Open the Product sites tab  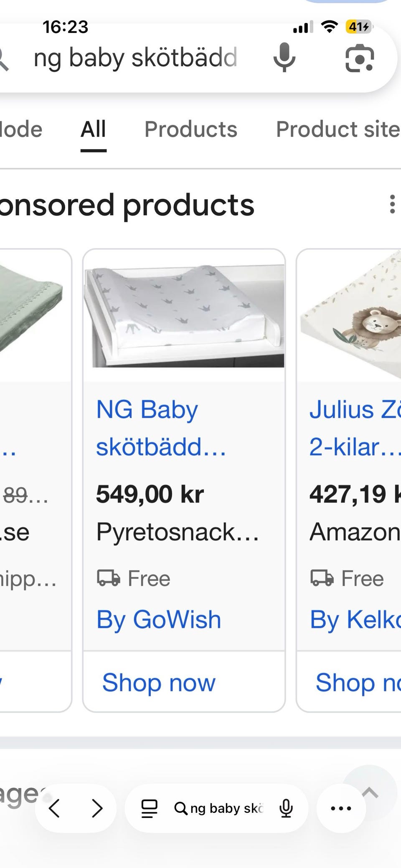click(338, 129)
